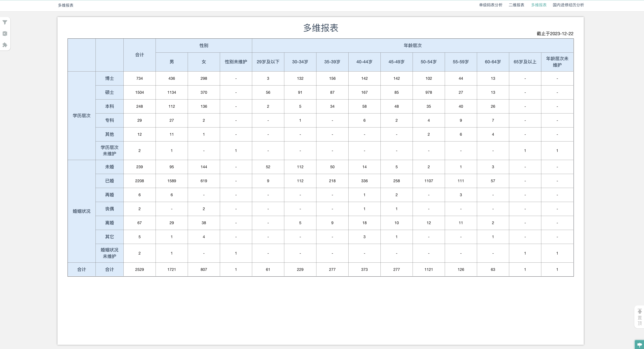The width and height of the screenshot is (644, 349).
Task: Click 硕士 total value 1504
Action: [140, 92]
